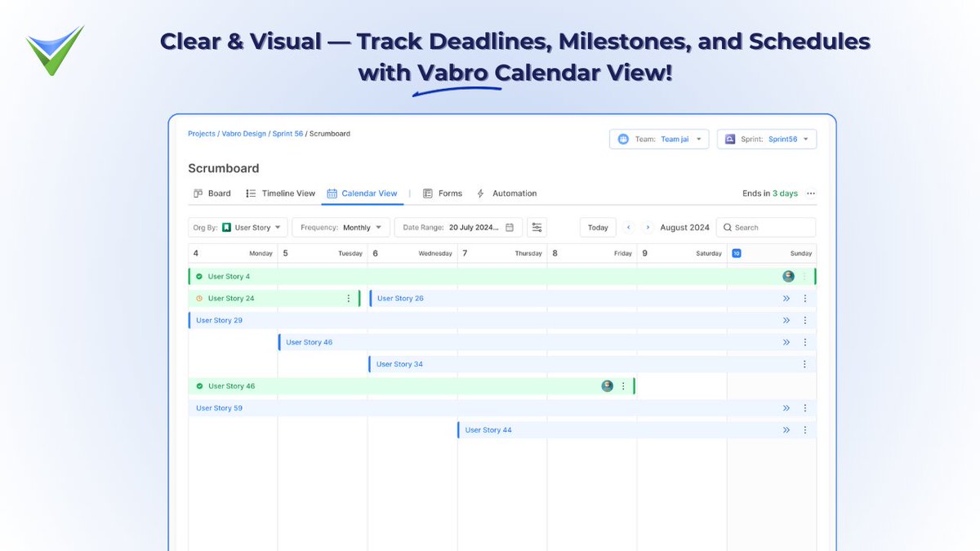Click the Monday 4 column header
The width and height of the screenshot is (980, 551).
(x=233, y=253)
